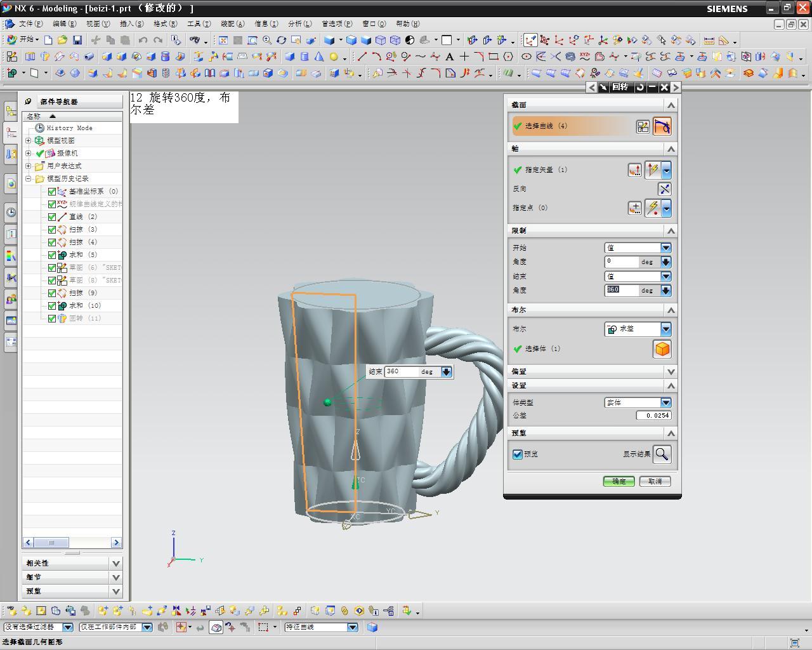
Task: Collapse the Limits section
Action: (671, 230)
